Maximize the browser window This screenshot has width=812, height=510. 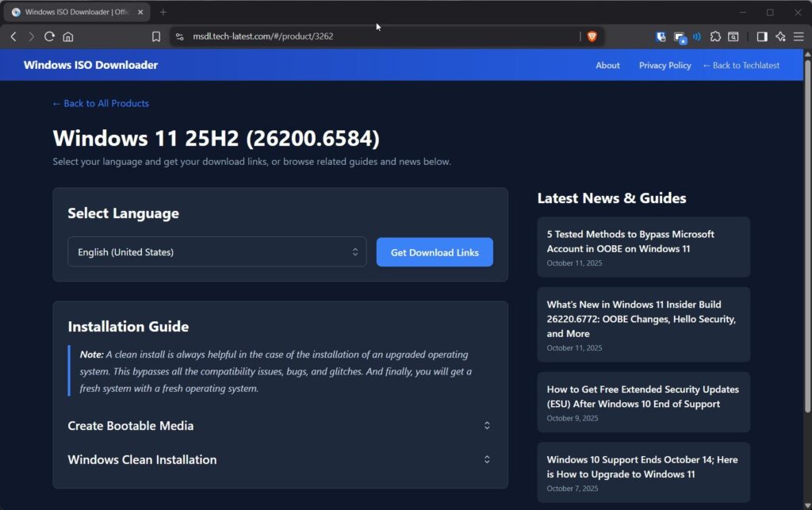(770, 12)
